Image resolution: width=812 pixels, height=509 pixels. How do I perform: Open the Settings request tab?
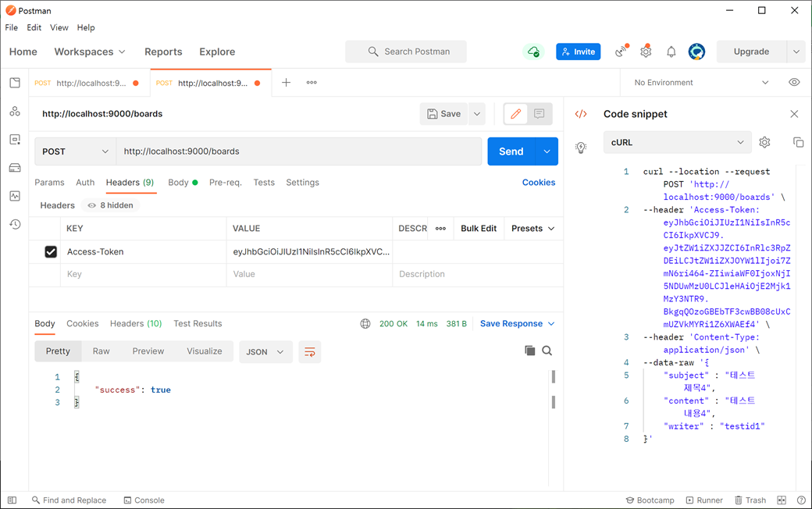coord(302,182)
